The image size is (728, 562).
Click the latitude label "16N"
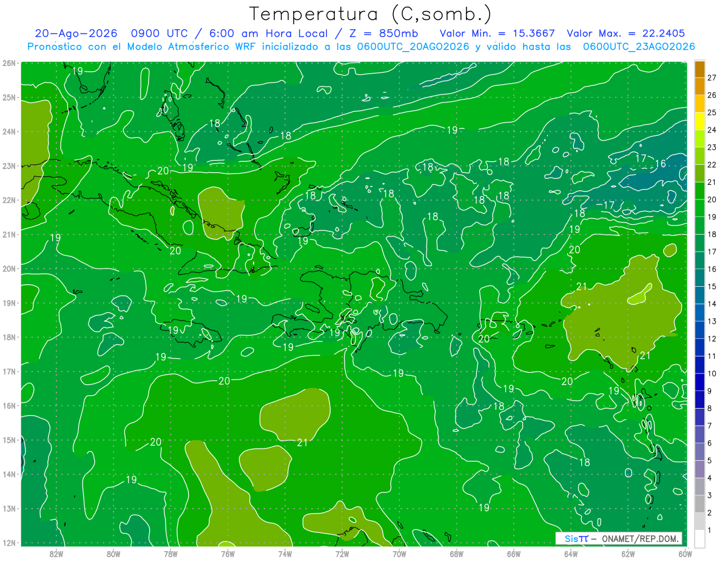pyautogui.click(x=9, y=406)
